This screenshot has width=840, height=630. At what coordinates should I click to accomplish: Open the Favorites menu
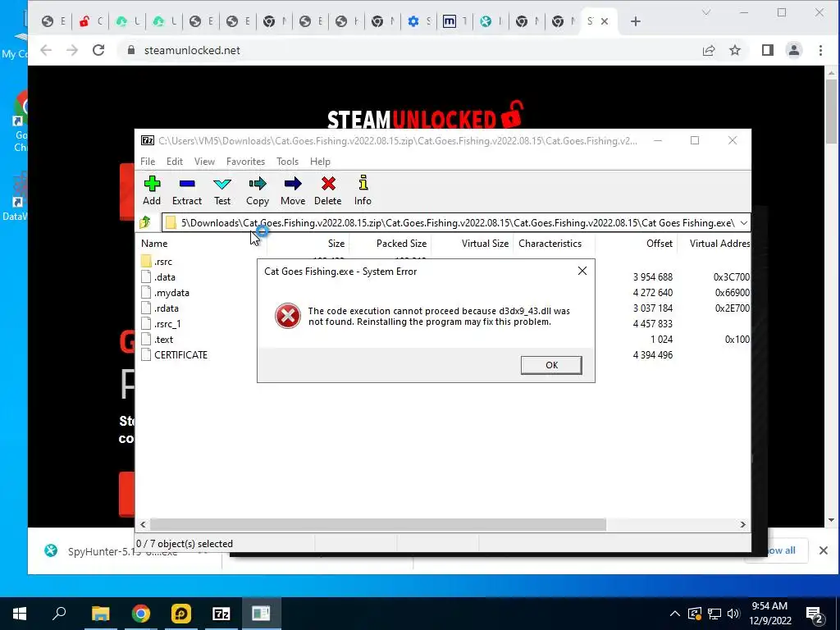click(245, 162)
